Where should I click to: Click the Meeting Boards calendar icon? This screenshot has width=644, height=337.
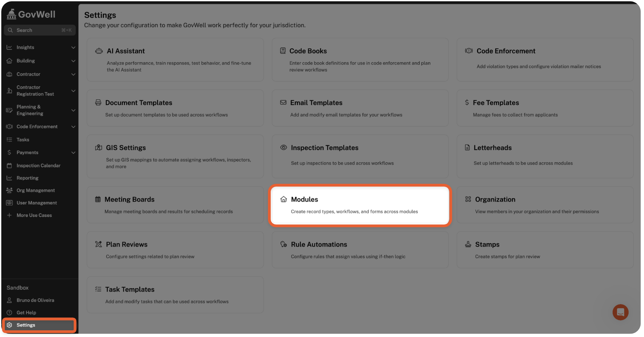[98, 199]
